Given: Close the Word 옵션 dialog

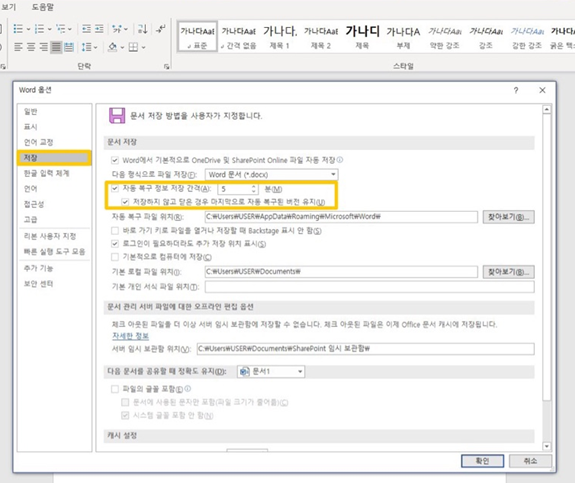Looking at the screenshot, I should 542,90.
